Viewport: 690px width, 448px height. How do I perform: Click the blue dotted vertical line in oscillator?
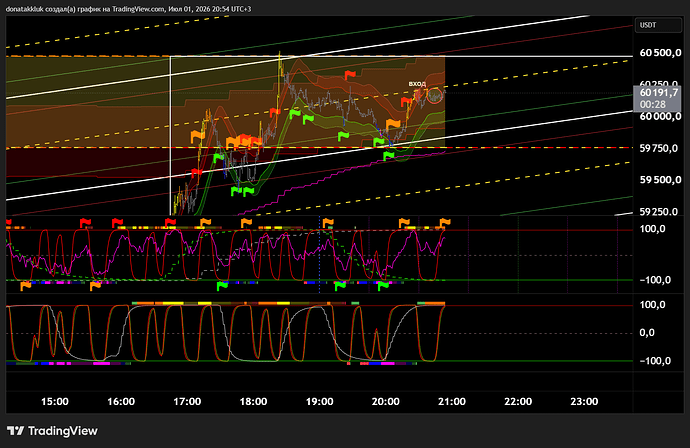click(x=319, y=255)
